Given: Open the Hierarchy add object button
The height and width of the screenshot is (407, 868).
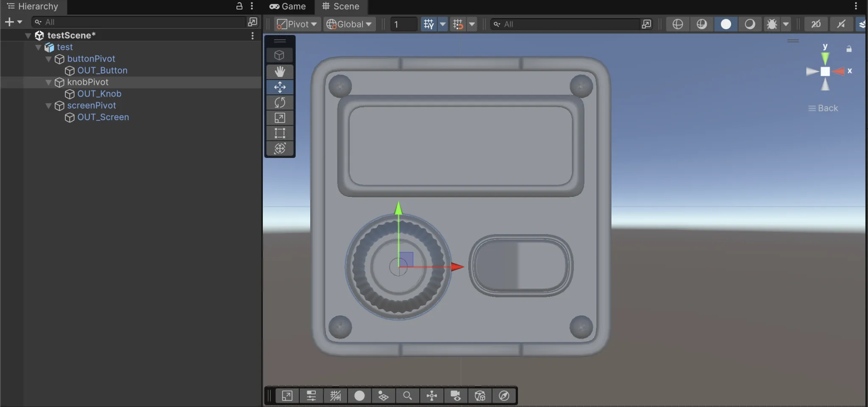Looking at the screenshot, I should [9, 22].
